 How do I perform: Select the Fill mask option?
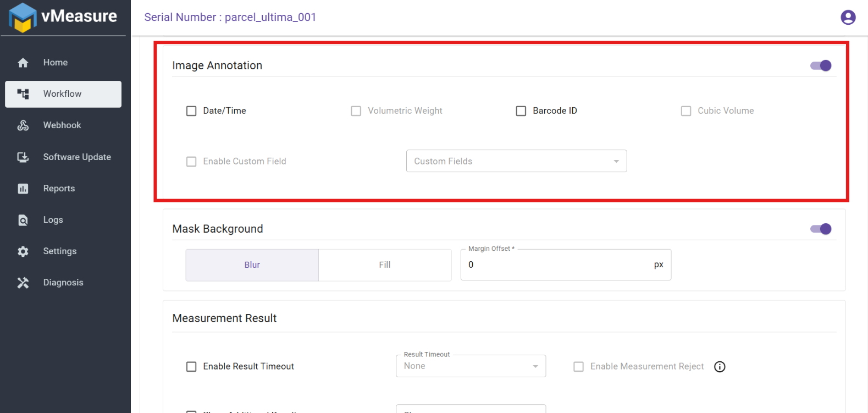(385, 265)
